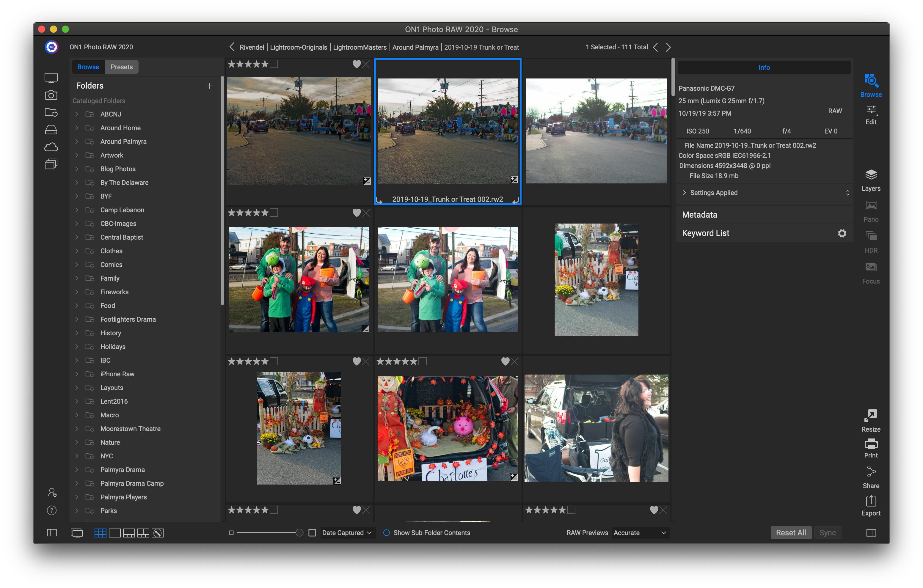Click the Reset All button
923x588 pixels.
click(x=790, y=533)
